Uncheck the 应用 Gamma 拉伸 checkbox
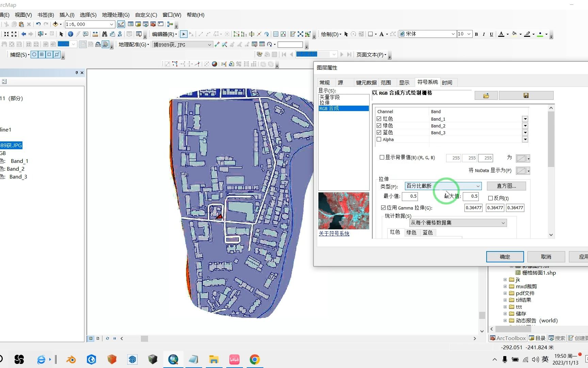Image resolution: width=588 pixels, height=368 pixels. [383, 208]
